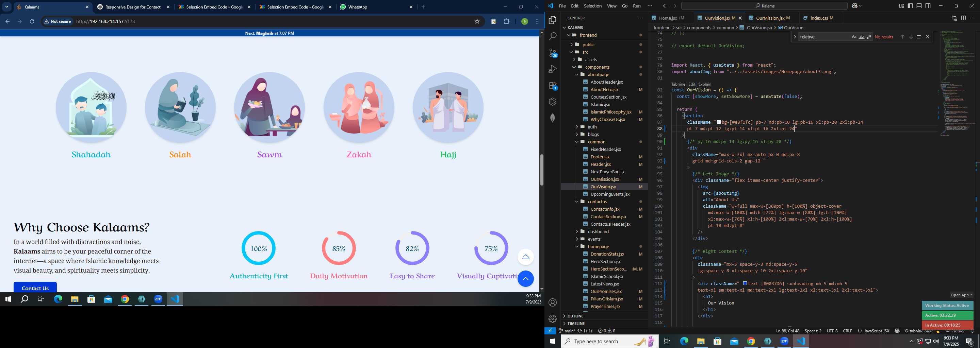Click the #e8f1fc color swatch on line 87
Screen dimensions: 980x348
click(x=719, y=122)
